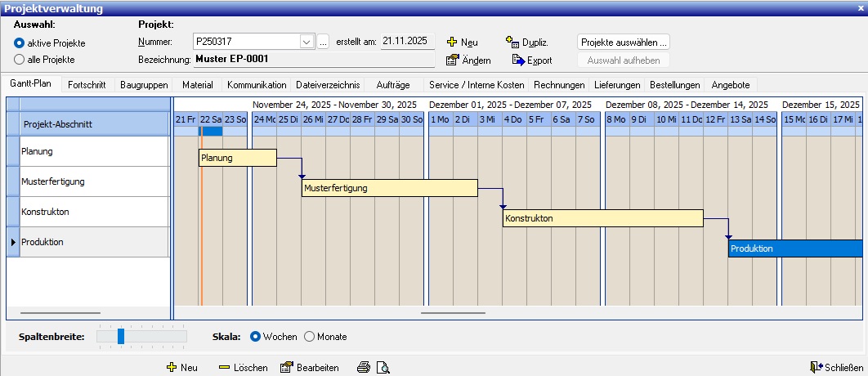
Task: Open the Rechnungen tab
Action: click(x=558, y=84)
